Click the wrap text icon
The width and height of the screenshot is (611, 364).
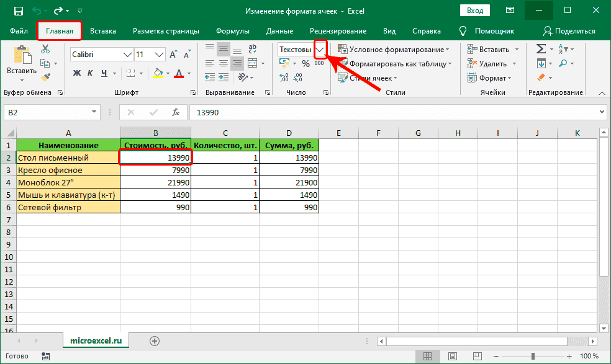pyautogui.click(x=253, y=48)
